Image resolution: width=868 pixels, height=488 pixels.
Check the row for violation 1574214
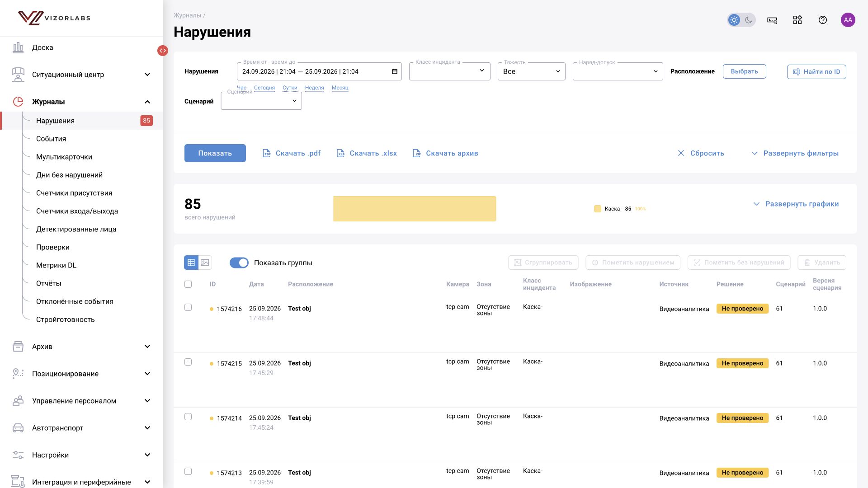(188, 417)
